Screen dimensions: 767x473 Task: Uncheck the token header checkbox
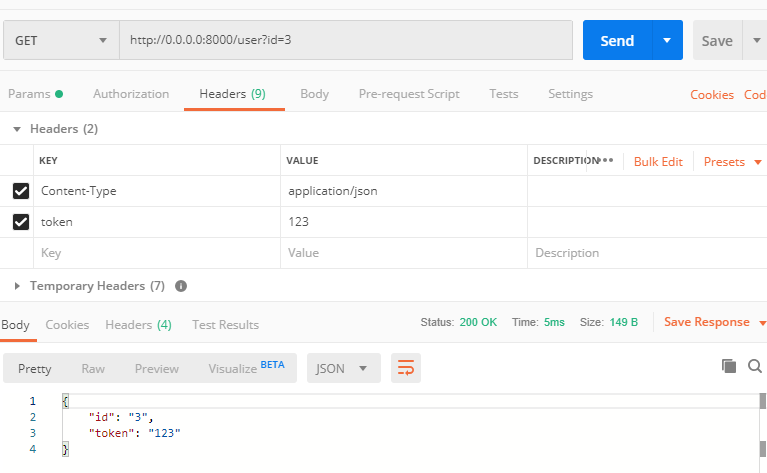(x=21, y=222)
